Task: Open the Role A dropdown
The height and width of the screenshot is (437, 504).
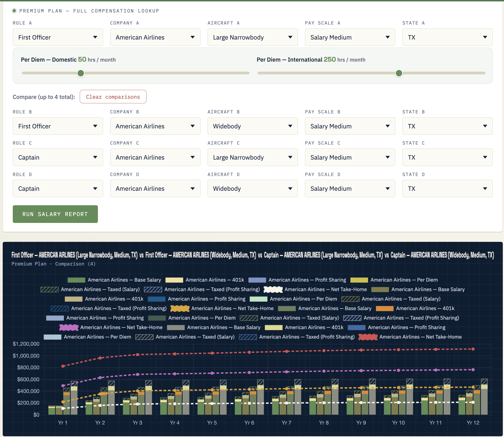Action: pos(58,37)
